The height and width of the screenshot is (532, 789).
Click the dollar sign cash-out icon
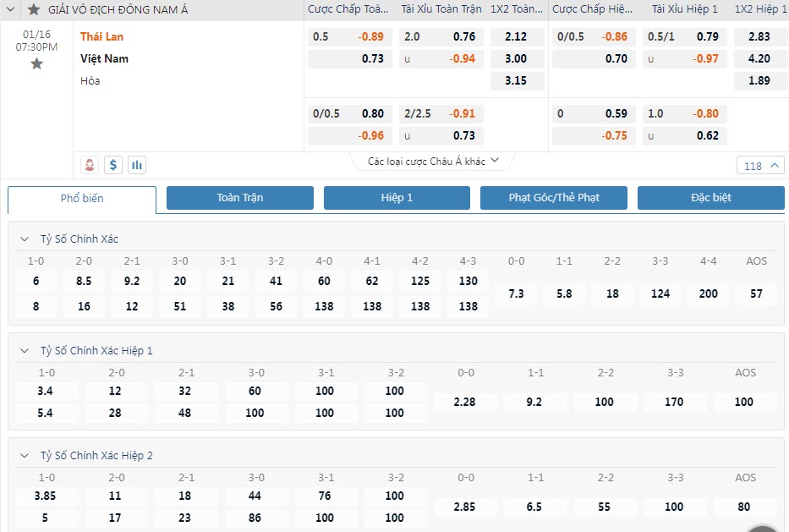113,165
